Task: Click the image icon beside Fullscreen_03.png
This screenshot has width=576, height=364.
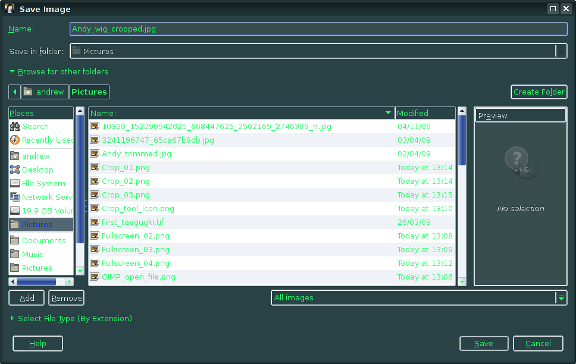Action: click(x=95, y=249)
